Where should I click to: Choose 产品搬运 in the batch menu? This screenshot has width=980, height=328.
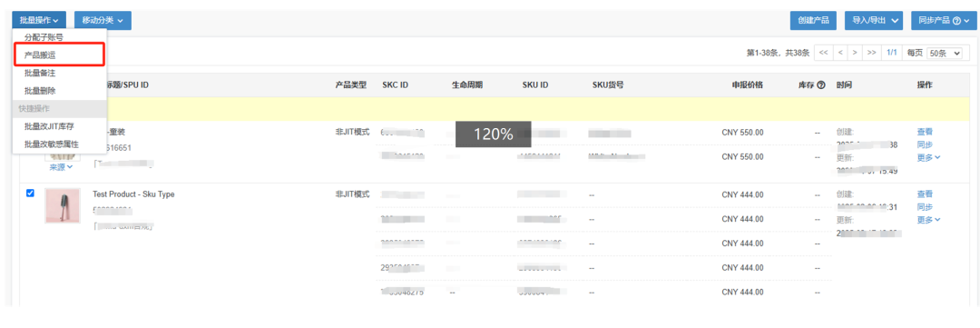[x=58, y=55]
